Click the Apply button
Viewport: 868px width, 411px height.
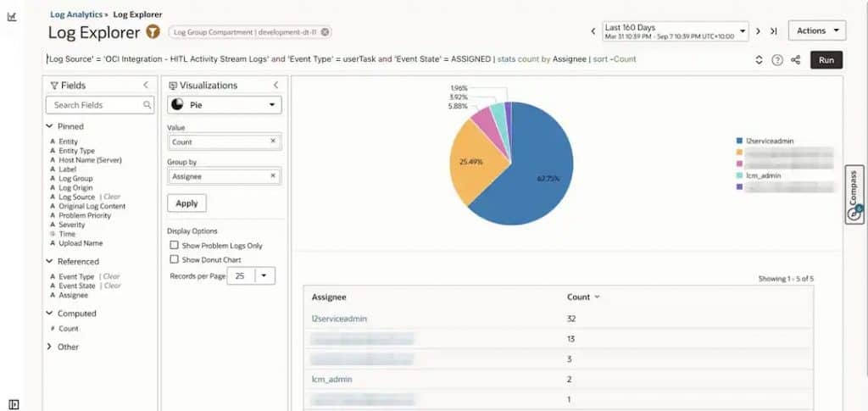[187, 203]
